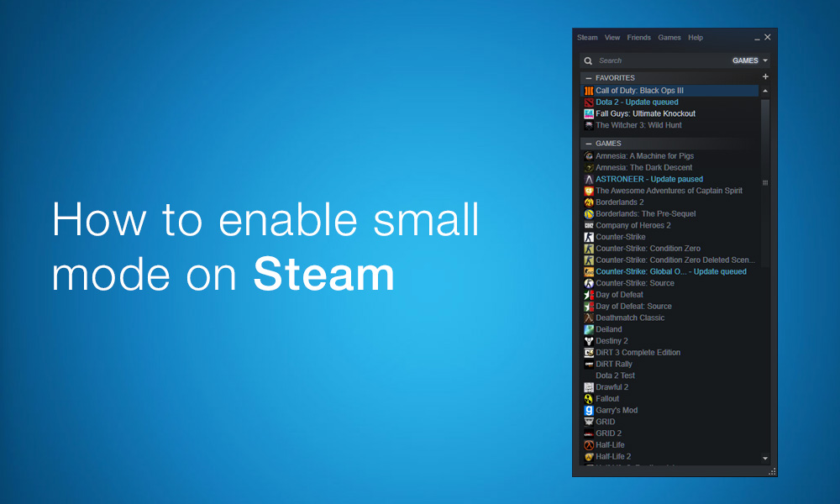Select "Counter-Strike: Source" in games list
Viewport: 840px width, 504px height.
coord(635,283)
